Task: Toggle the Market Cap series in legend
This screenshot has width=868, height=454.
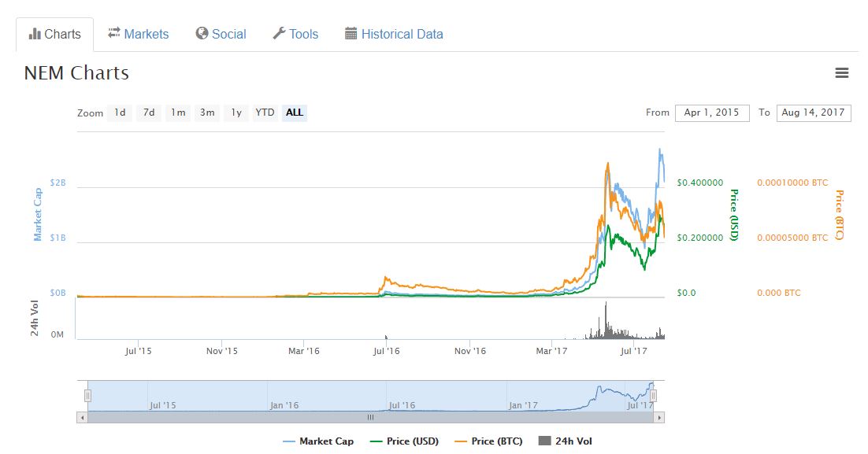Action: point(318,441)
